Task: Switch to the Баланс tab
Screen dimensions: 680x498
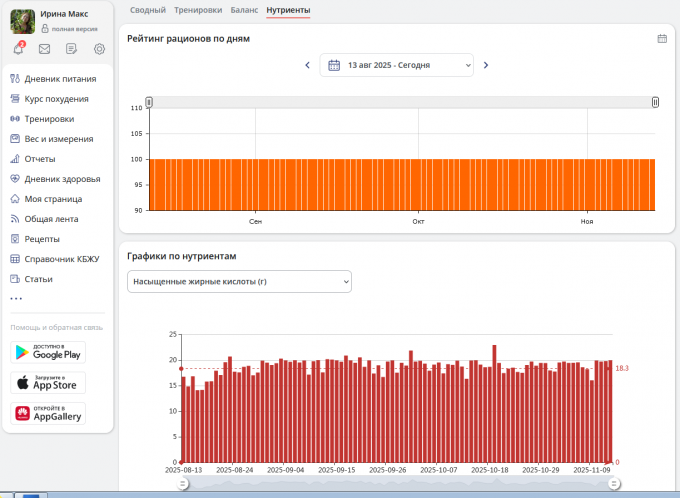Action: [244, 9]
